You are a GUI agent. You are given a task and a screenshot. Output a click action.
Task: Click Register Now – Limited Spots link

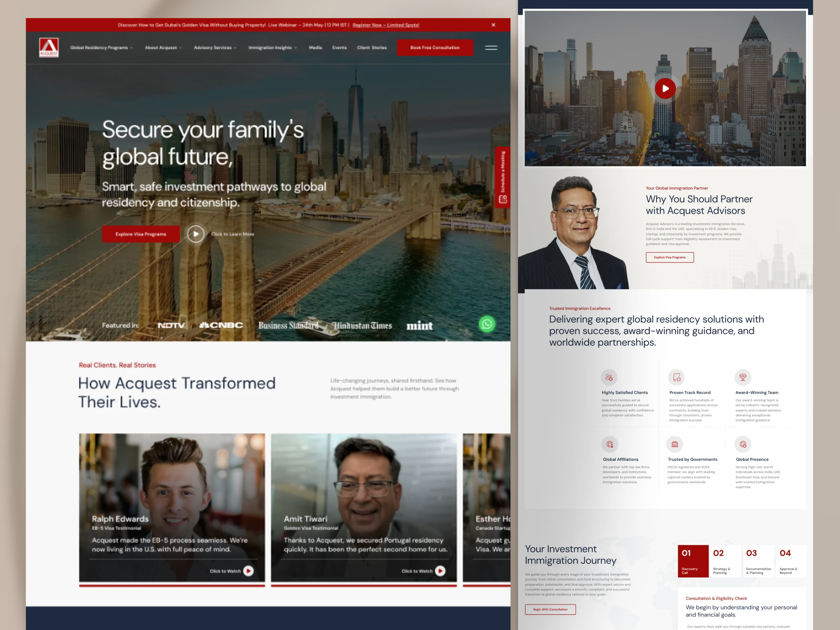386,25
